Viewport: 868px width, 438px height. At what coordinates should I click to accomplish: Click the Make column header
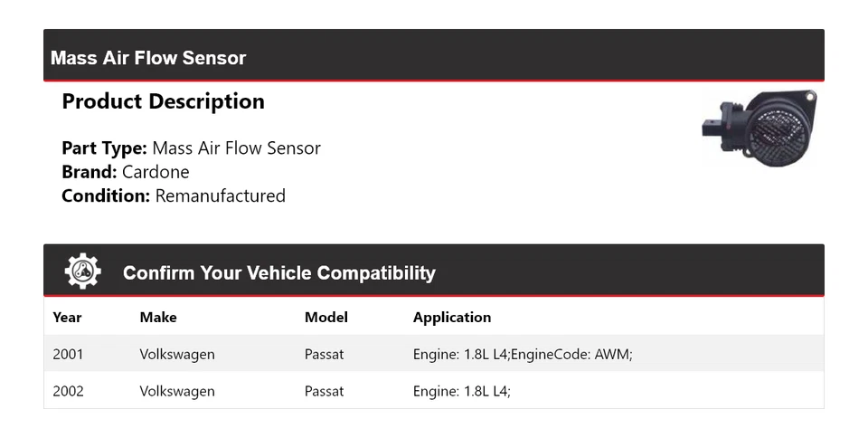(158, 317)
